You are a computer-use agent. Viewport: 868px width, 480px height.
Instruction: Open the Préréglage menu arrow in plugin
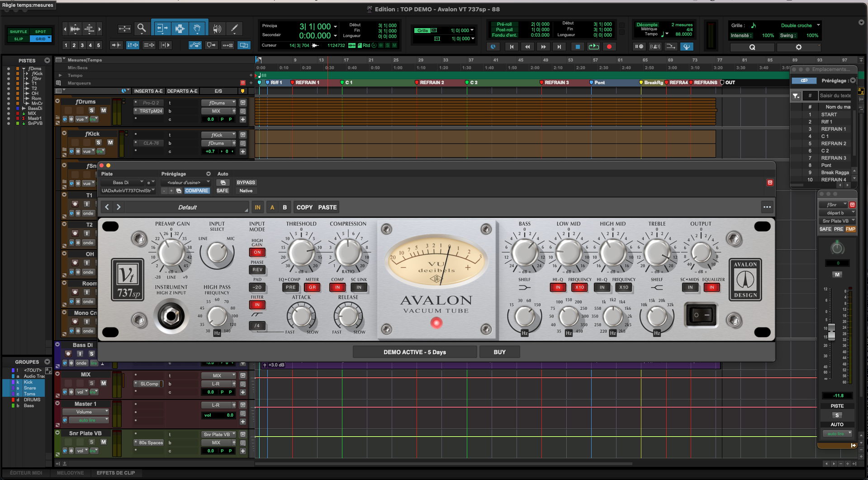point(209,174)
